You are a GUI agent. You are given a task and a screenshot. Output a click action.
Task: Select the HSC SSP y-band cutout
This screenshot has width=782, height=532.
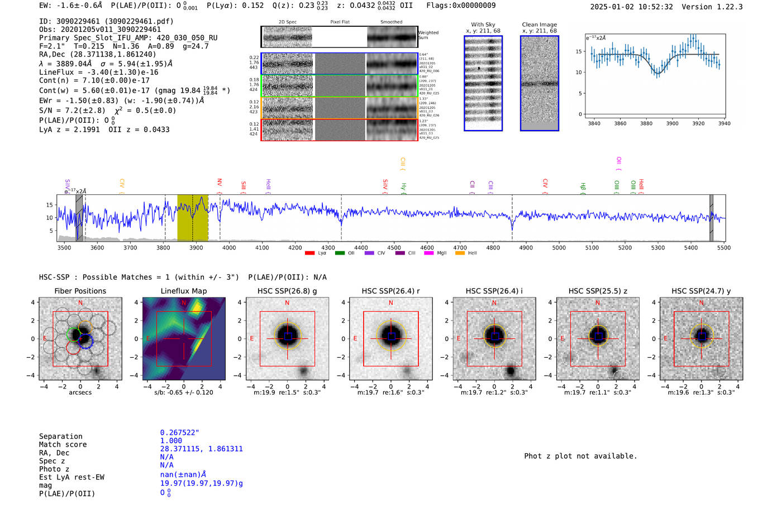(x=701, y=338)
